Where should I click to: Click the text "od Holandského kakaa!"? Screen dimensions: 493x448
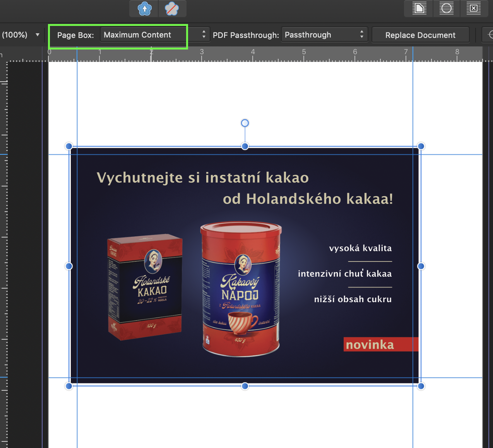tap(308, 199)
